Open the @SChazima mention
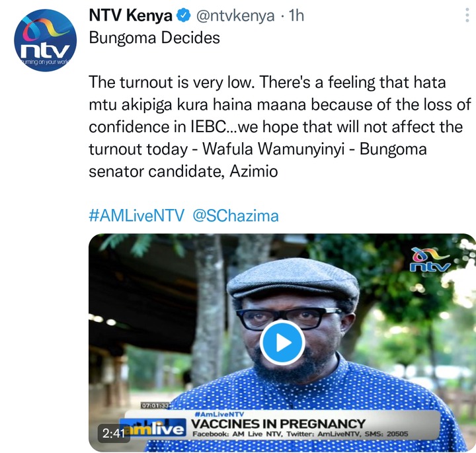476x453 pixels. pyautogui.click(x=235, y=216)
